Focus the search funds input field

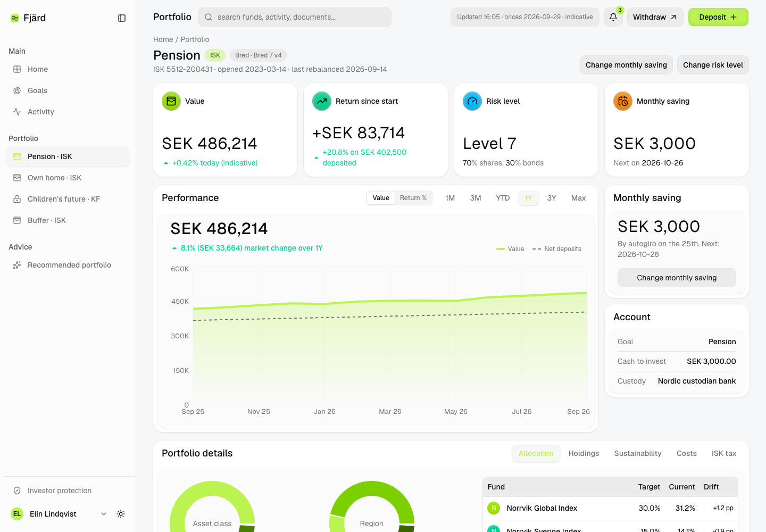pyautogui.click(x=295, y=17)
